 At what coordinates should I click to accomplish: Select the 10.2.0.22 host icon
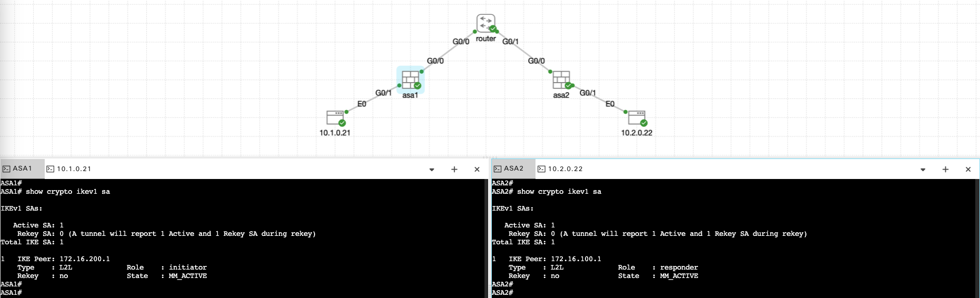pos(637,117)
